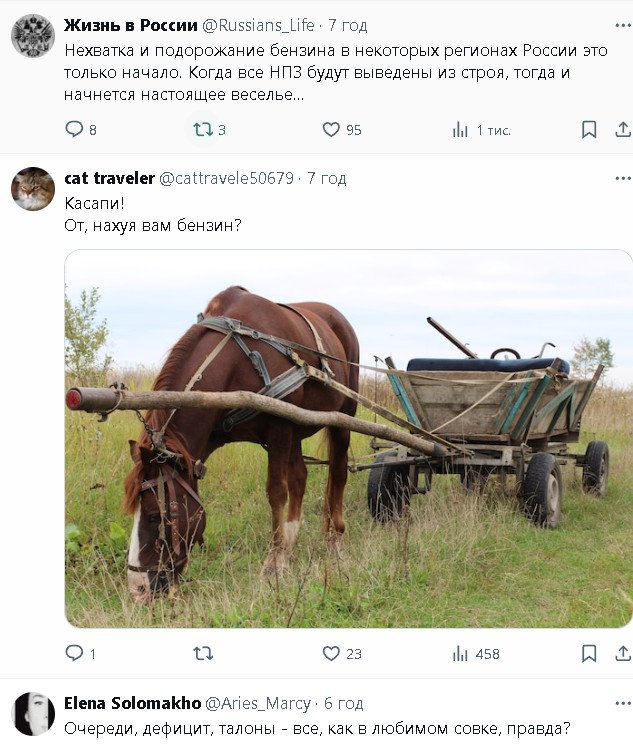This screenshot has width=633, height=753.
Task: Share the Жизнь в России post
Action: (x=623, y=129)
